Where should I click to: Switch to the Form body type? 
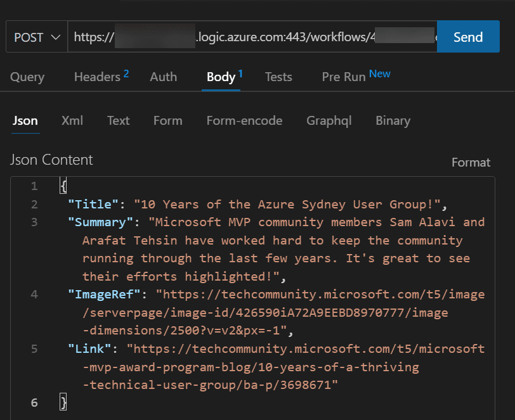(x=167, y=121)
